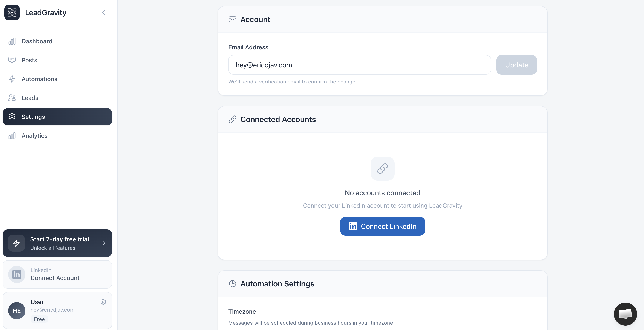Click the Leads people icon
Viewport: 644px width, 330px height.
click(x=12, y=98)
